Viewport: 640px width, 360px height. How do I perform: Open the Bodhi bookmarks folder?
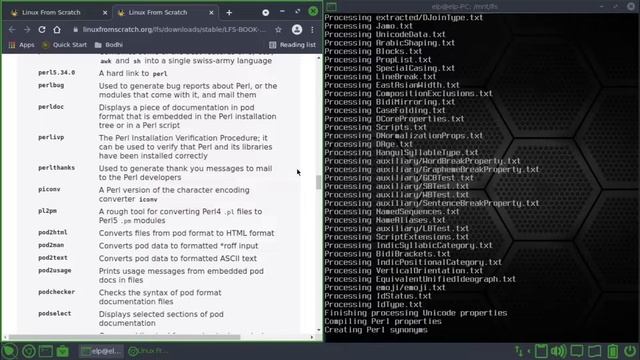click(109, 45)
